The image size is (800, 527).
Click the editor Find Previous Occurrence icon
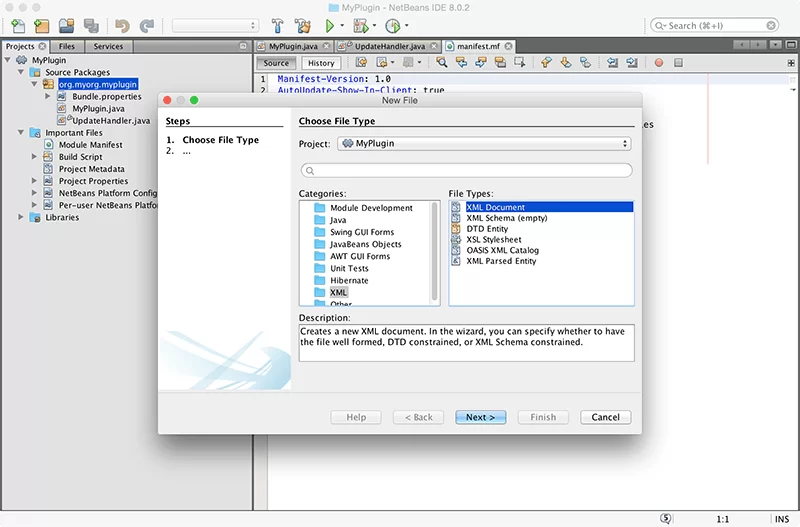(x=462, y=63)
